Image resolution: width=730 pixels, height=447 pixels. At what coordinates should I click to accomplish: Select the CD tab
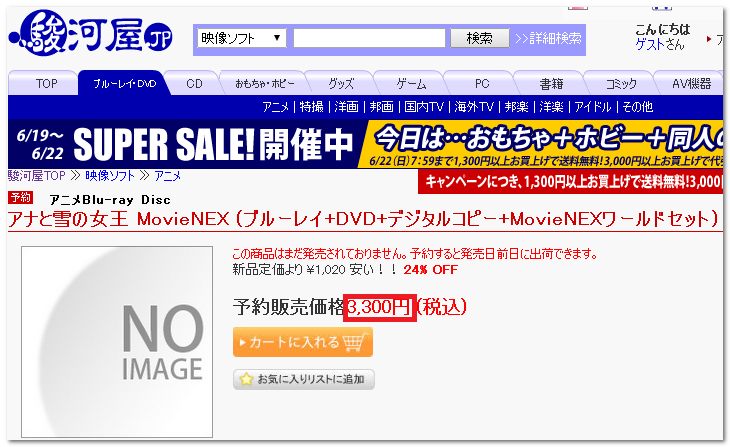coord(194,83)
